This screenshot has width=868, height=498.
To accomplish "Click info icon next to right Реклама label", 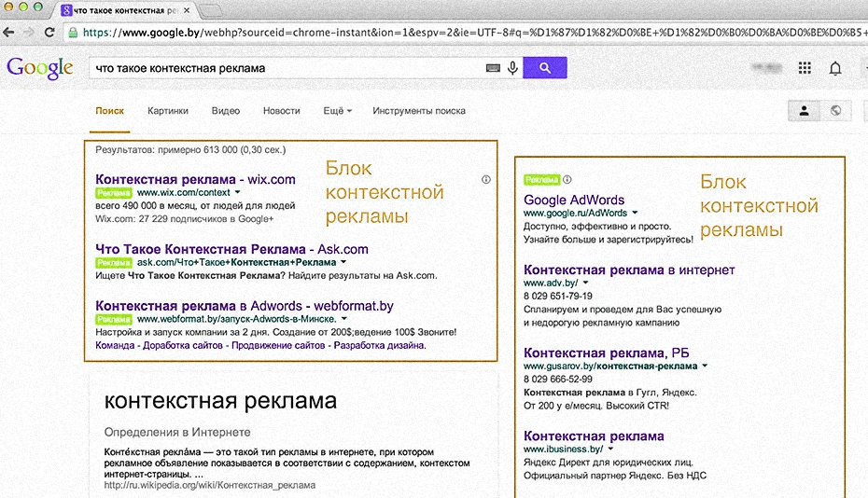I will tap(567, 179).
